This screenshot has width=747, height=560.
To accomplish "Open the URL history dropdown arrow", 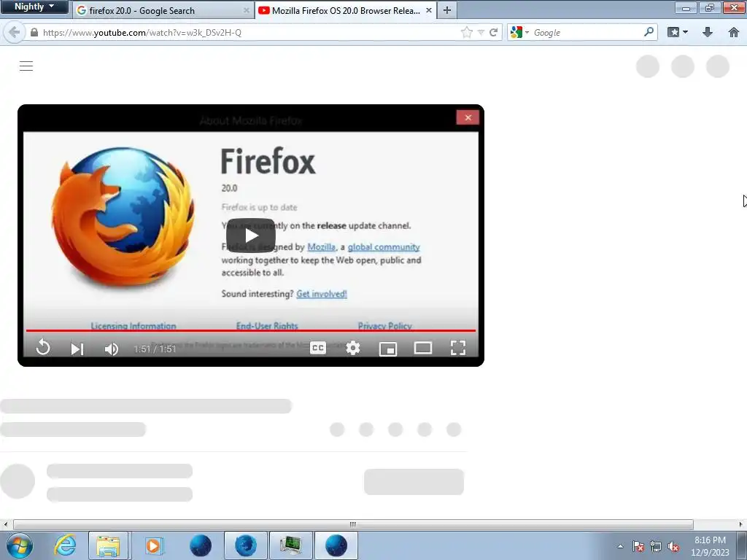I will [x=481, y=32].
